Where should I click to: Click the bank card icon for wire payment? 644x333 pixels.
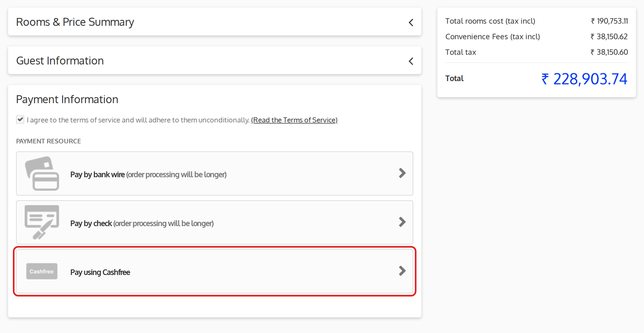tap(42, 174)
